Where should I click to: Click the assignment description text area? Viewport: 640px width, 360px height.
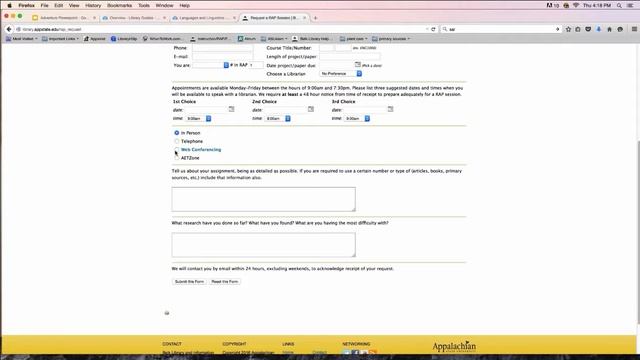point(263,199)
